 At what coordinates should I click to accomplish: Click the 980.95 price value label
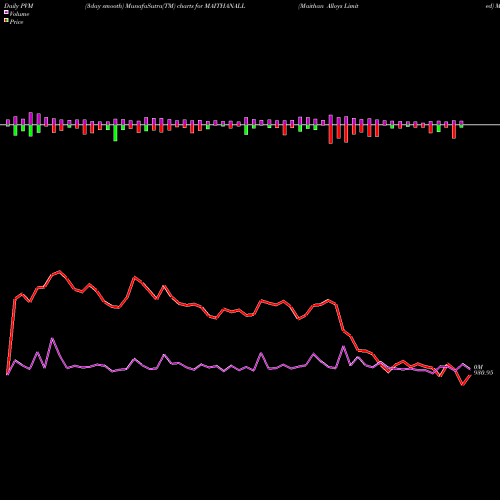pos(483,373)
